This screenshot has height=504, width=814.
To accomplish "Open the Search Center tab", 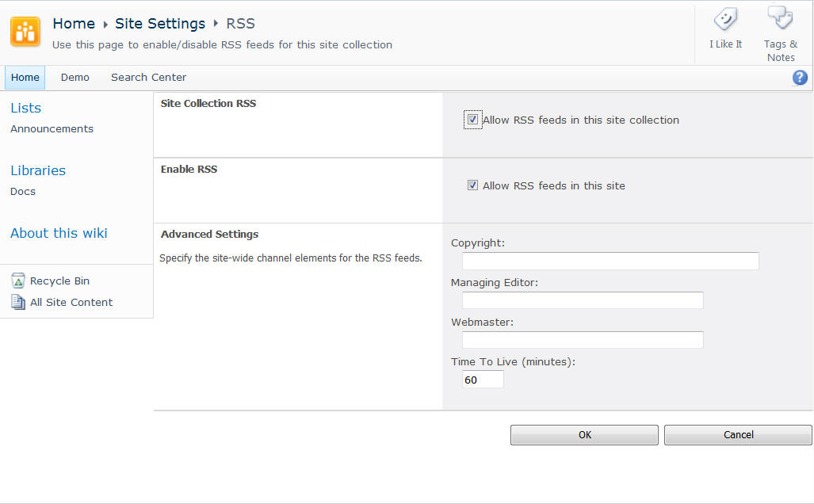I will click(148, 77).
